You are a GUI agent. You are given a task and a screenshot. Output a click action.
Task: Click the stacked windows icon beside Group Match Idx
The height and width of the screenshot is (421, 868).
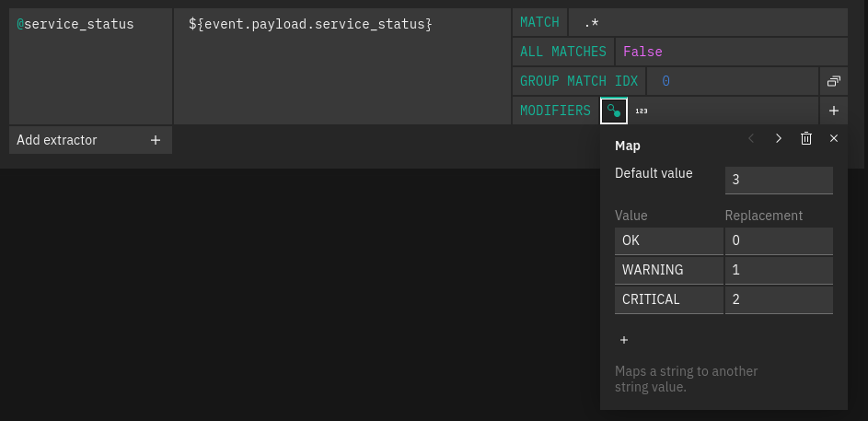click(833, 81)
